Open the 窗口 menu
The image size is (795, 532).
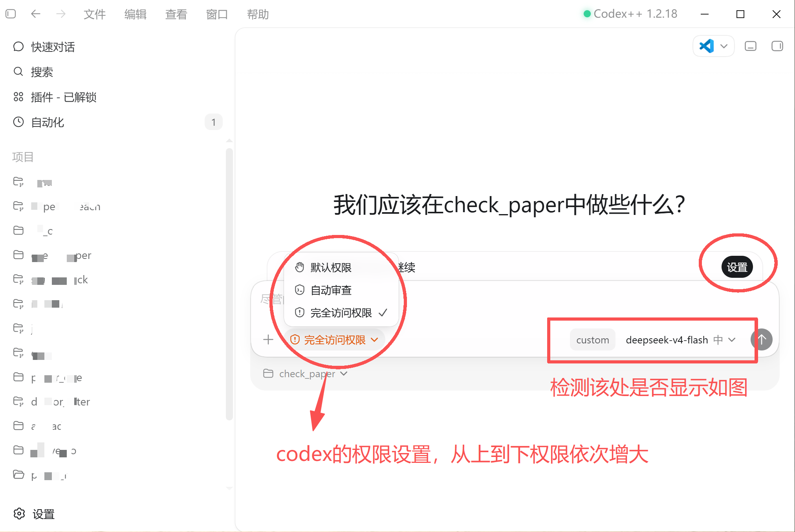[x=217, y=14]
